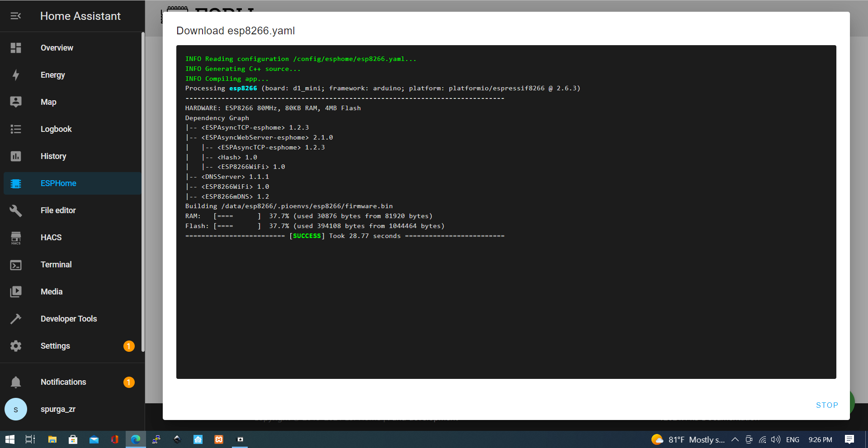Click the Flash usage line in the log
The width and height of the screenshot is (868, 448).
pyautogui.click(x=315, y=226)
